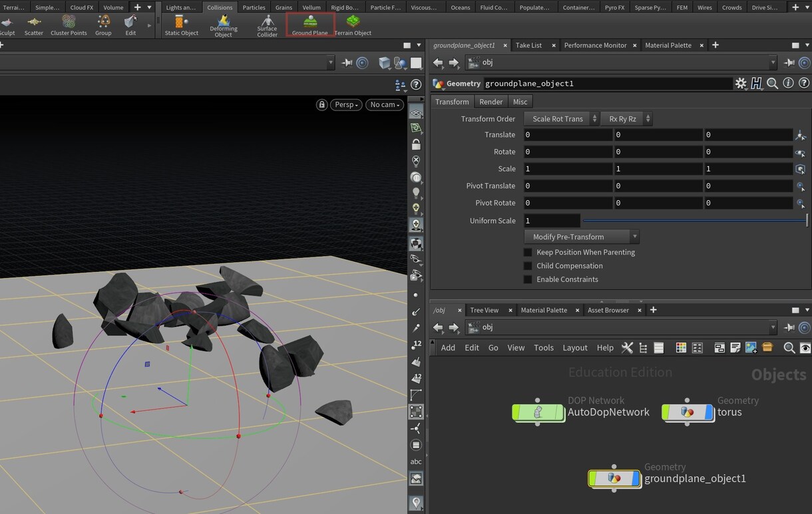Screen dimensions: 812x514
Task: Switch to the Performance Monitor tab
Action: coord(595,45)
